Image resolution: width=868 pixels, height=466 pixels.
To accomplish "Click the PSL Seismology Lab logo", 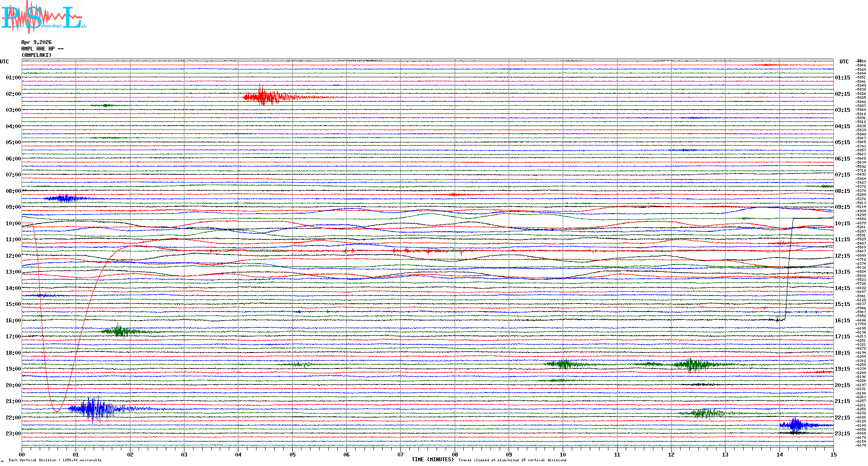I will click(43, 17).
